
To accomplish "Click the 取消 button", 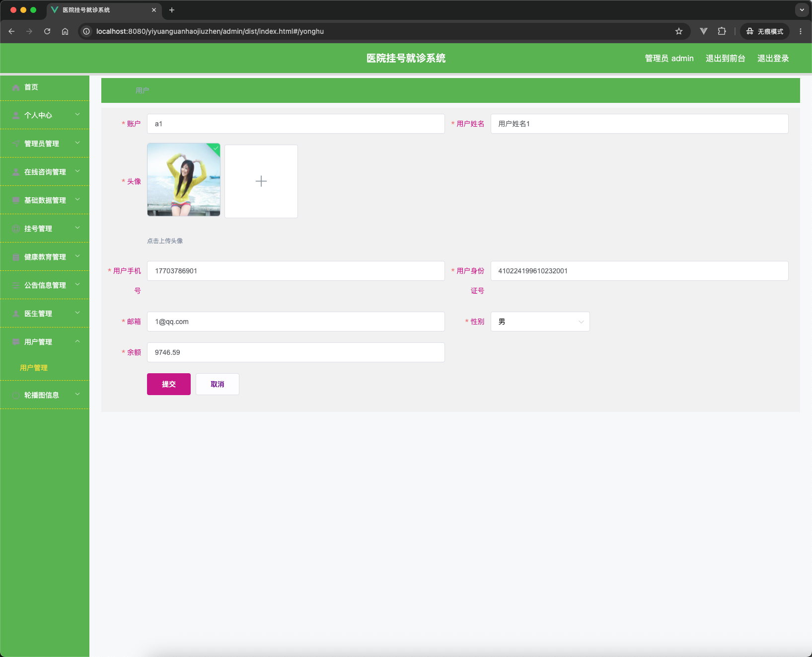I will (218, 384).
